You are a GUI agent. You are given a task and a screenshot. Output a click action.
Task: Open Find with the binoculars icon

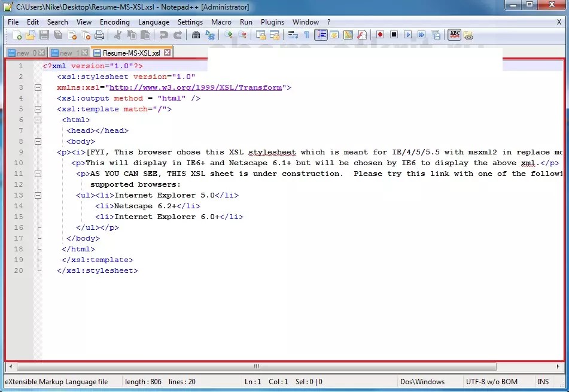pos(196,35)
